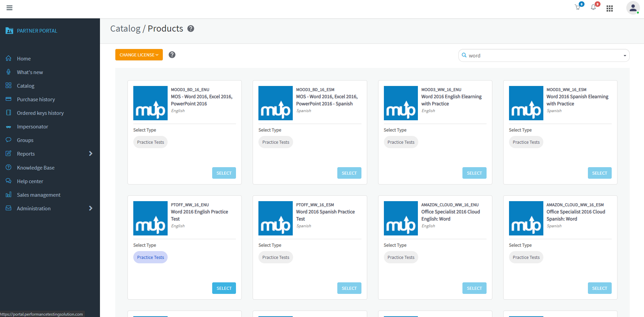Click PTOFF_WW_16_ESM product logo thumbnail

[x=275, y=218]
